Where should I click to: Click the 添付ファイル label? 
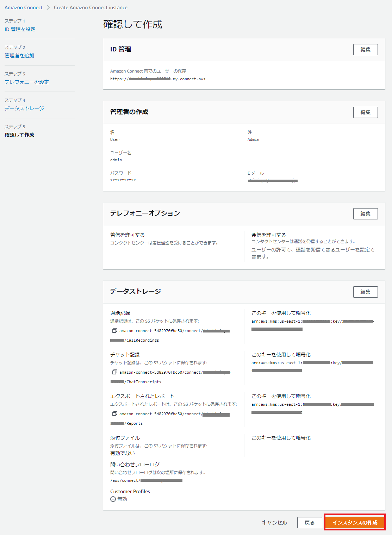pos(125,438)
